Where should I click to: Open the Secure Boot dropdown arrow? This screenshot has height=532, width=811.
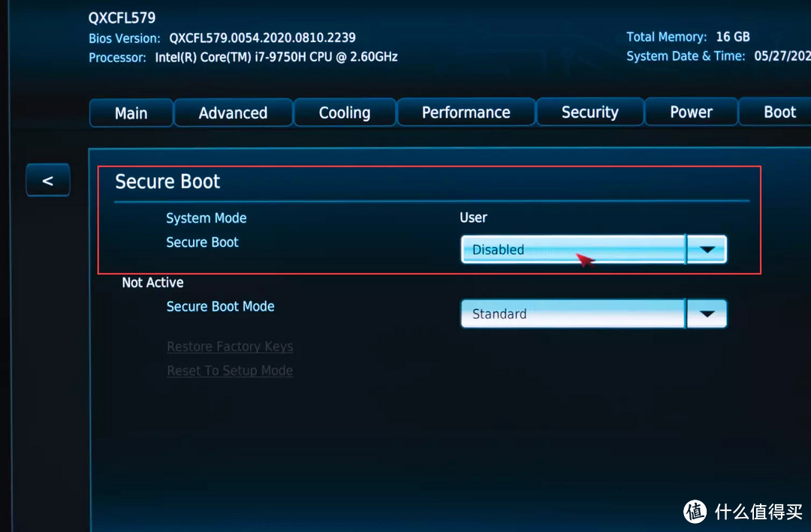(x=707, y=249)
